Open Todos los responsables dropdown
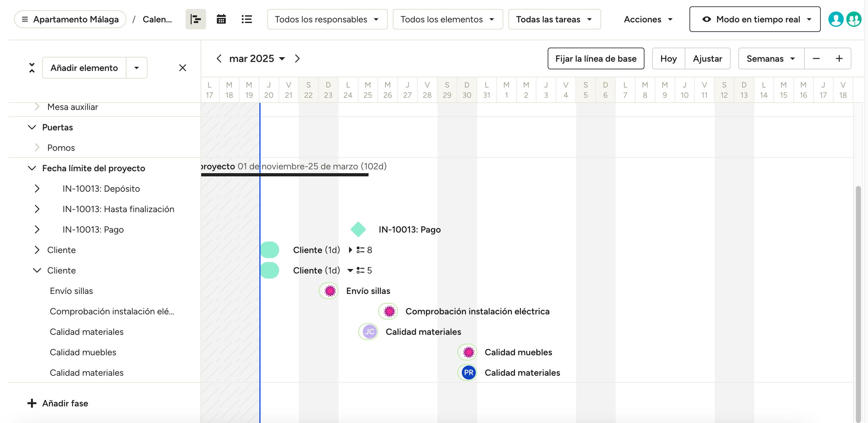This screenshot has height=423, width=868. tap(327, 19)
